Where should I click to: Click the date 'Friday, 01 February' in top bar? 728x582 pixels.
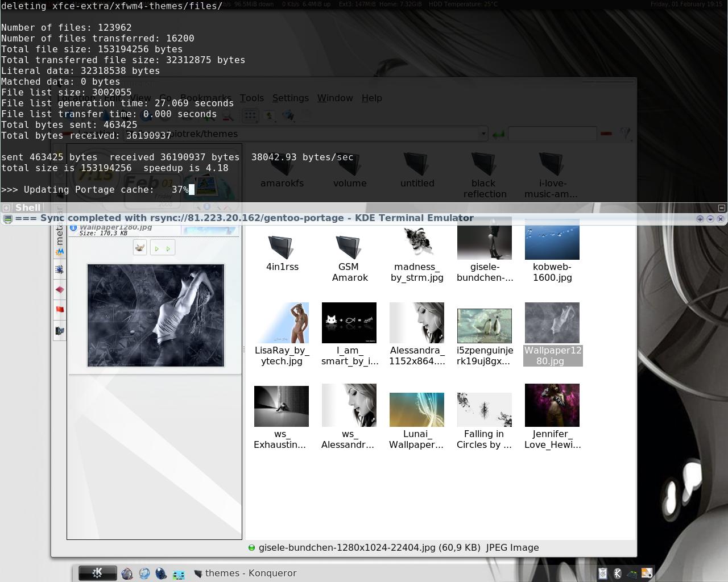(678, 4)
